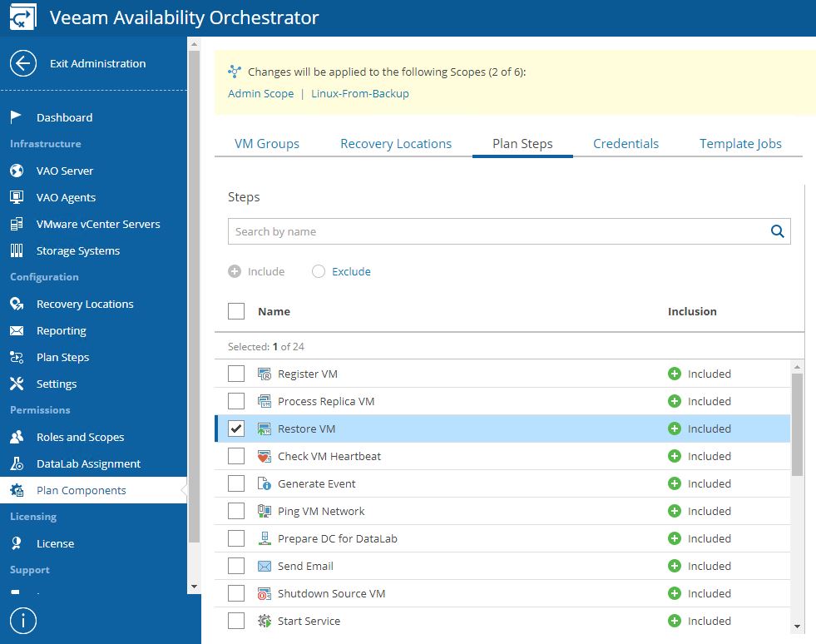Image resolution: width=816 pixels, height=644 pixels.
Task: Select the Plan Steps tab
Action: (522, 144)
